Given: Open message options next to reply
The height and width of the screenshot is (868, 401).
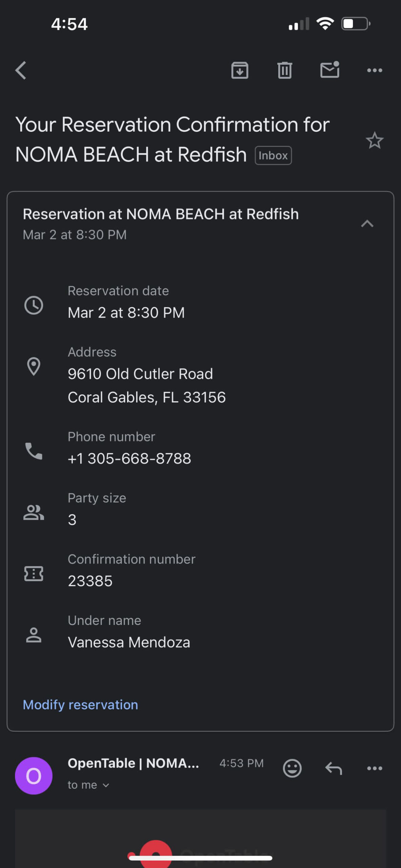Looking at the screenshot, I should pos(375,768).
